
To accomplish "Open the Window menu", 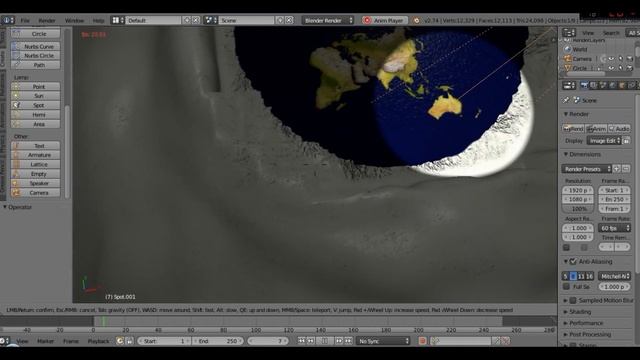I will pos(74,20).
